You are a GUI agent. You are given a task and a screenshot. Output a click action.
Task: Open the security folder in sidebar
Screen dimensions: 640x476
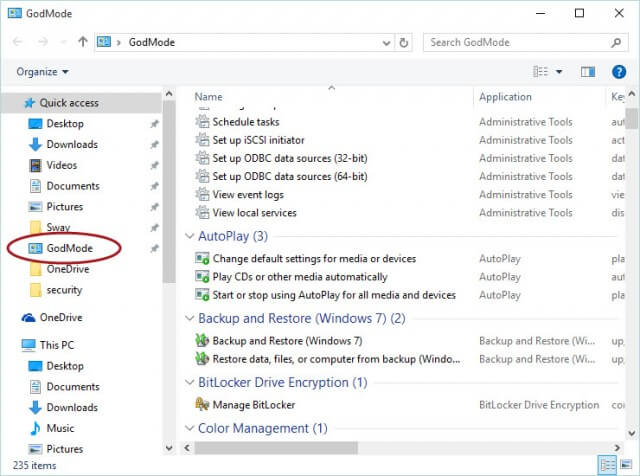click(x=64, y=290)
